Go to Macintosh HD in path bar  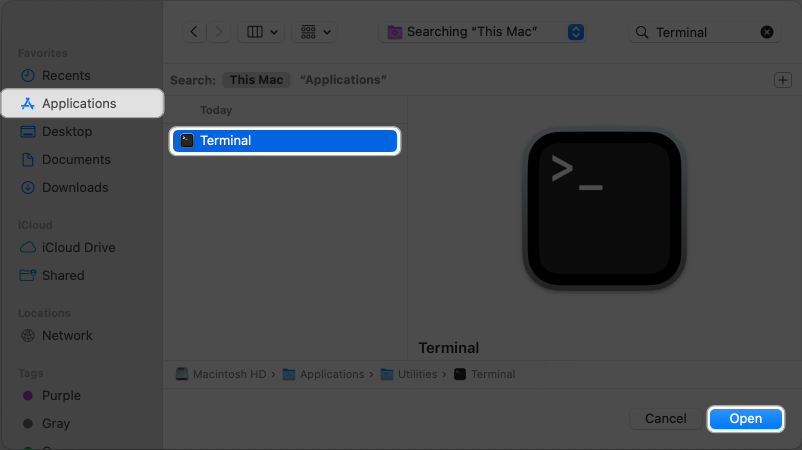click(221, 374)
